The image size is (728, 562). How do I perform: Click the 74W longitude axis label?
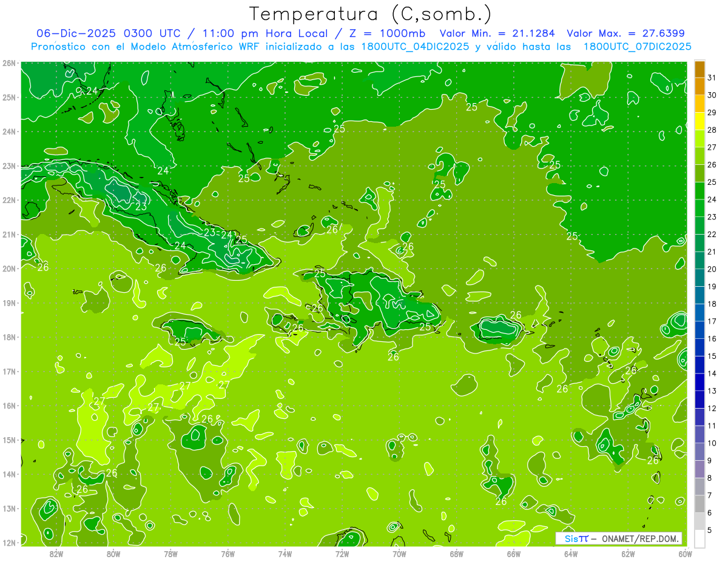tap(285, 554)
